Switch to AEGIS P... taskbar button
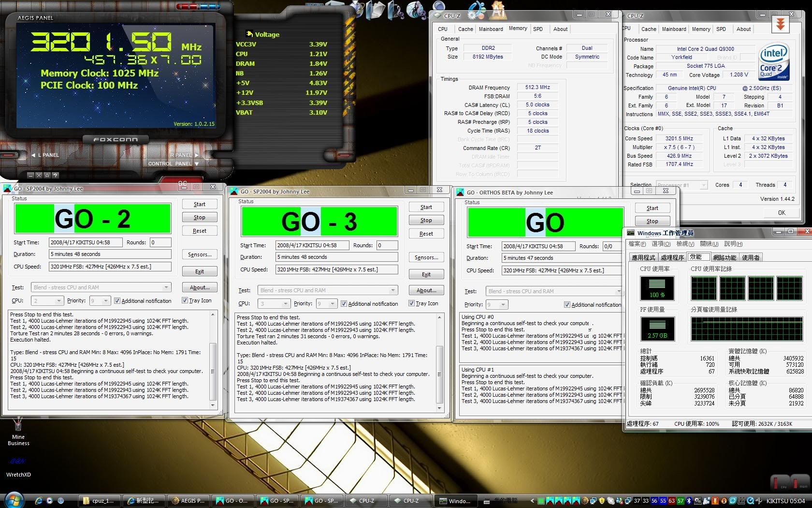 [188, 501]
